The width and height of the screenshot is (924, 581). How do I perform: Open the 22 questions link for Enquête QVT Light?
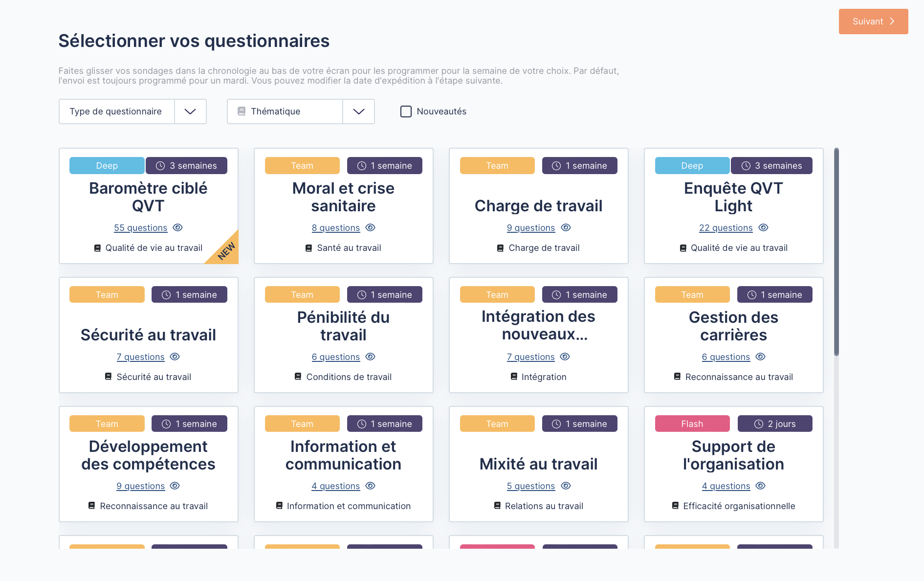click(726, 228)
